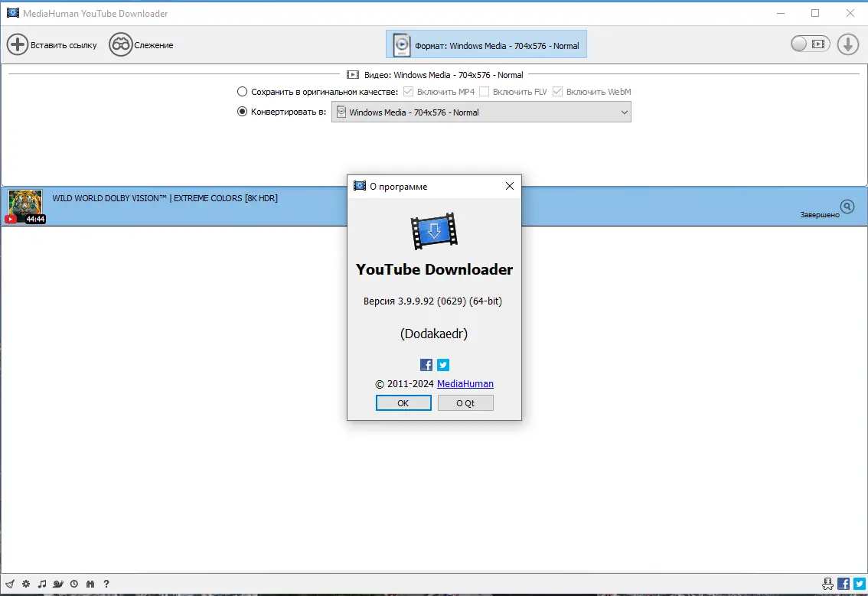868x596 pixels.
Task: Click the Twitter icon in status bar
Action: point(860,584)
